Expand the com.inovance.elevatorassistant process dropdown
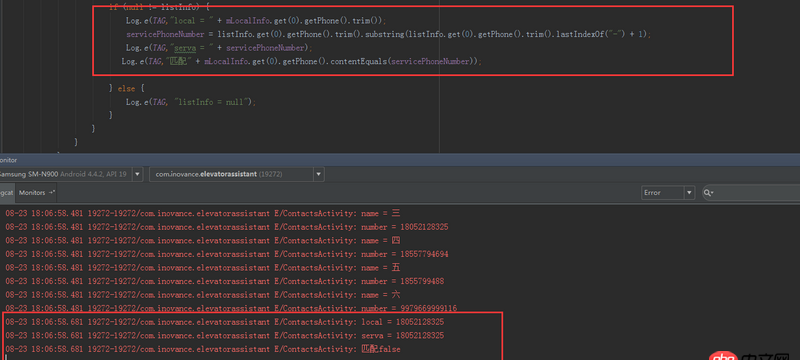Image resolution: width=800 pixels, height=360 pixels. coord(318,174)
